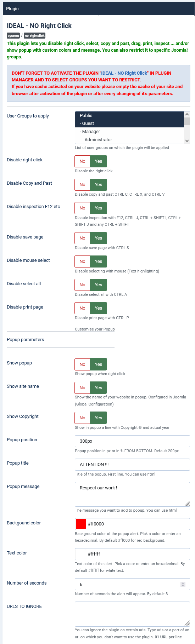Set Disable save page to Yes

(99, 238)
